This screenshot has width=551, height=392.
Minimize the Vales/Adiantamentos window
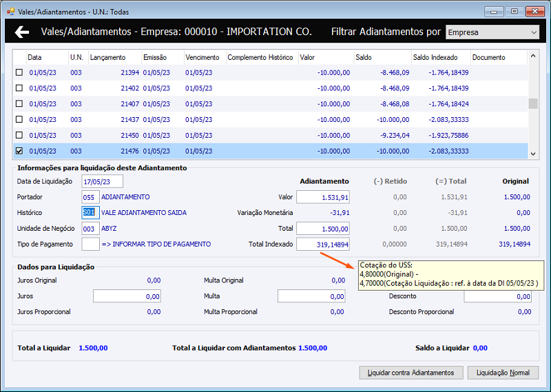pos(494,12)
